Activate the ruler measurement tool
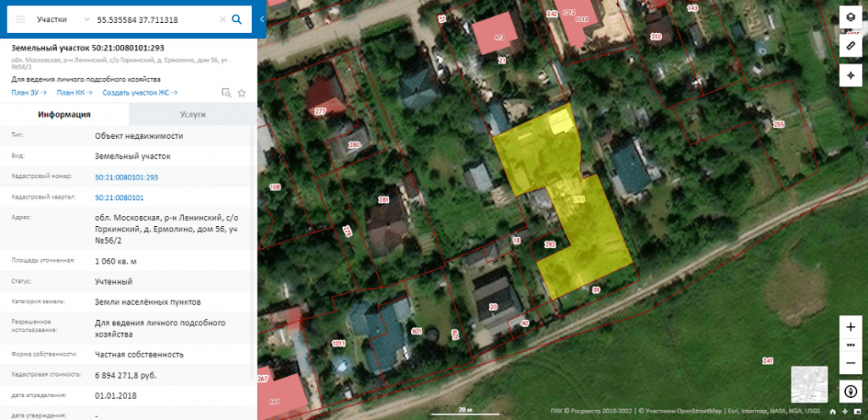Image resolution: width=868 pixels, height=420 pixels. coord(850,44)
